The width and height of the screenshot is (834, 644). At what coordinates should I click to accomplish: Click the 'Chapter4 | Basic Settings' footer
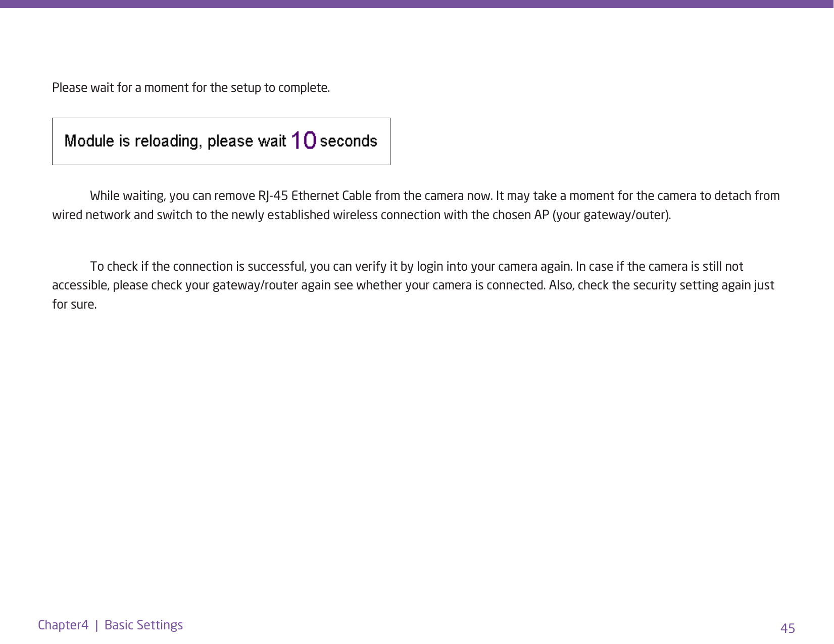click(111, 625)
